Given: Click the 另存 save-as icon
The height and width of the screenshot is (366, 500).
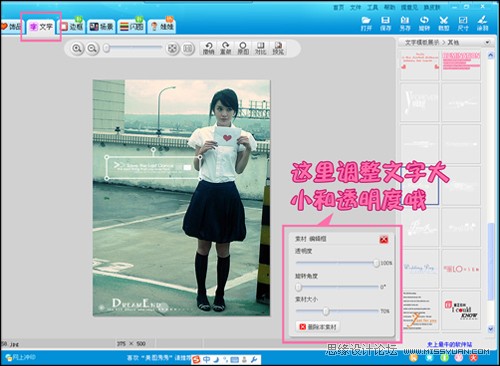Looking at the screenshot, I should [405, 24].
